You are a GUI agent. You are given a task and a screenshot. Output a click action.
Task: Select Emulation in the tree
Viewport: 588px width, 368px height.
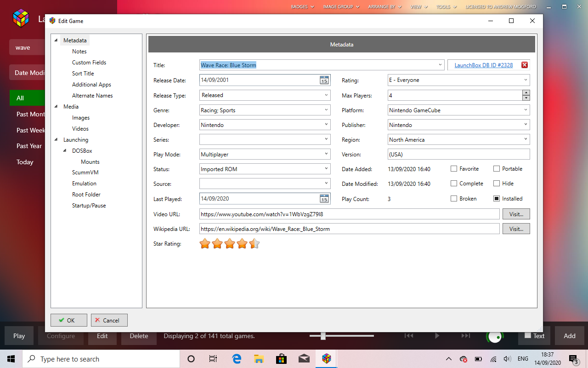click(84, 184)
